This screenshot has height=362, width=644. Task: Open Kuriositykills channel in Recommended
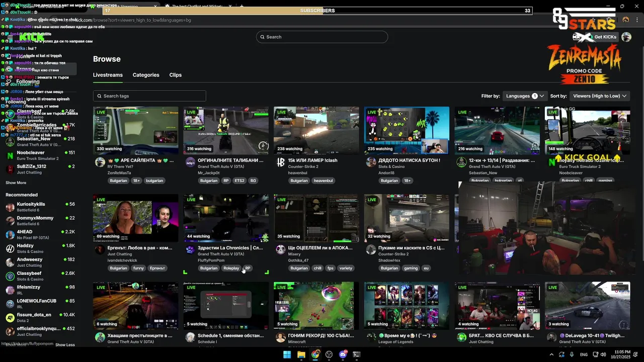[40, 207]
